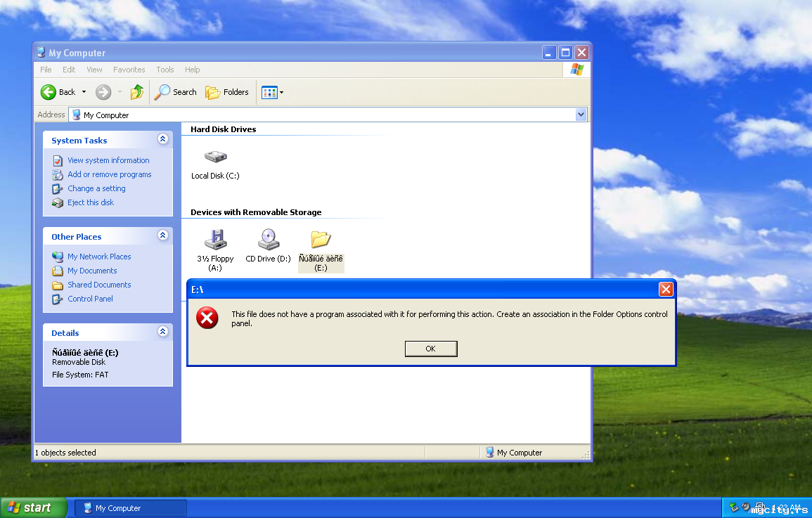The image size is (812, 518).
Task: Click the Add or remove programs icon
Action: 58,175
